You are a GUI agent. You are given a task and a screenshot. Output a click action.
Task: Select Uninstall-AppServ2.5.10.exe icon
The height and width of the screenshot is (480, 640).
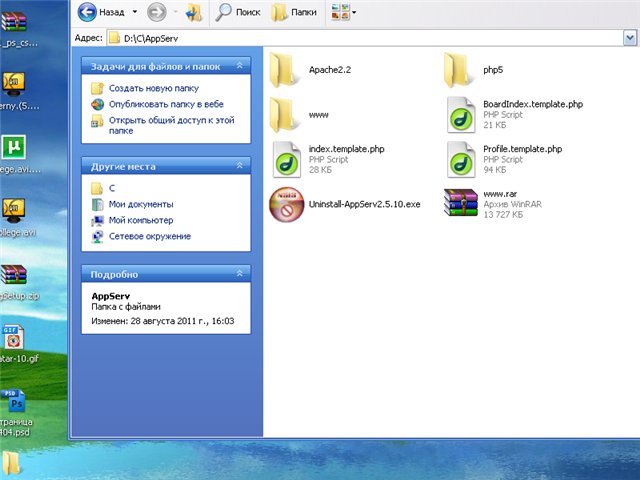tap(287, 204)
